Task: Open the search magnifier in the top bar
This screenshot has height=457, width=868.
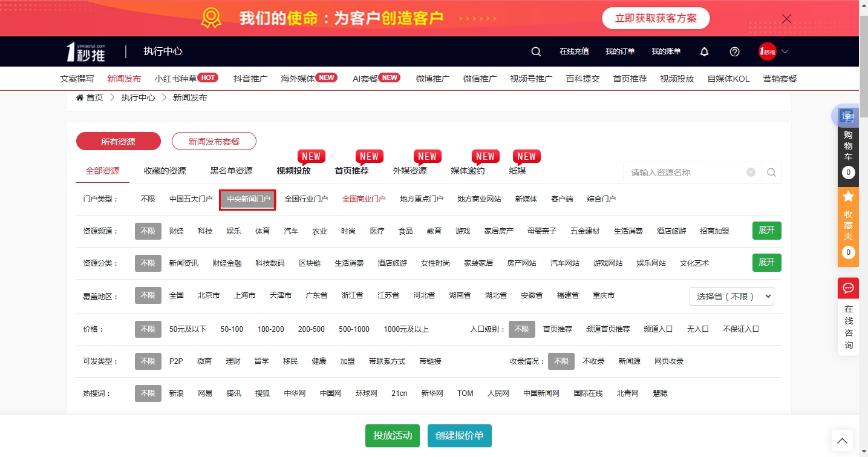Action: pyautogui.click(x=536, y=51)
